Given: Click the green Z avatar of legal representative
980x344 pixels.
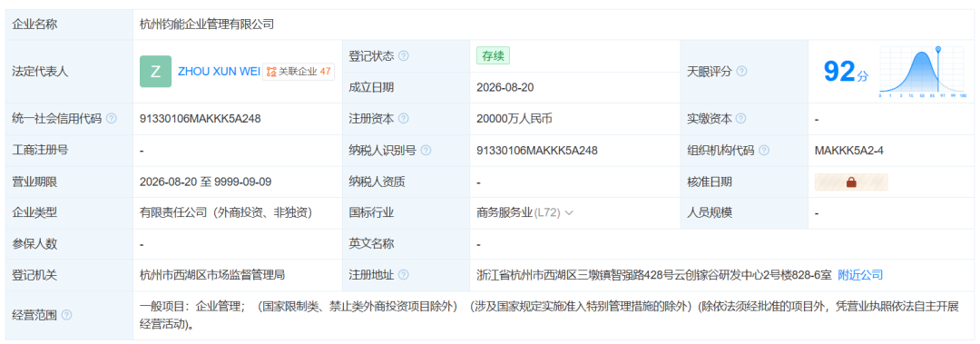Looking at the screenshot, I should point(156,72).
